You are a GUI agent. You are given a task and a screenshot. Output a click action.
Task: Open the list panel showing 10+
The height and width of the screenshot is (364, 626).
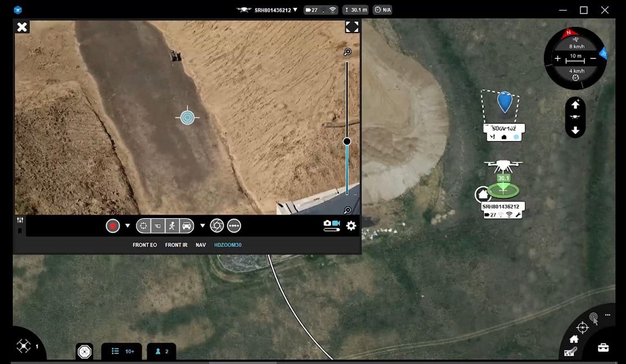122,351
